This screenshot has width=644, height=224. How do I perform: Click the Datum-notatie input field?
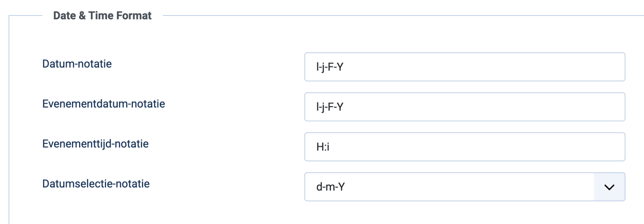(x=464, y=67)
